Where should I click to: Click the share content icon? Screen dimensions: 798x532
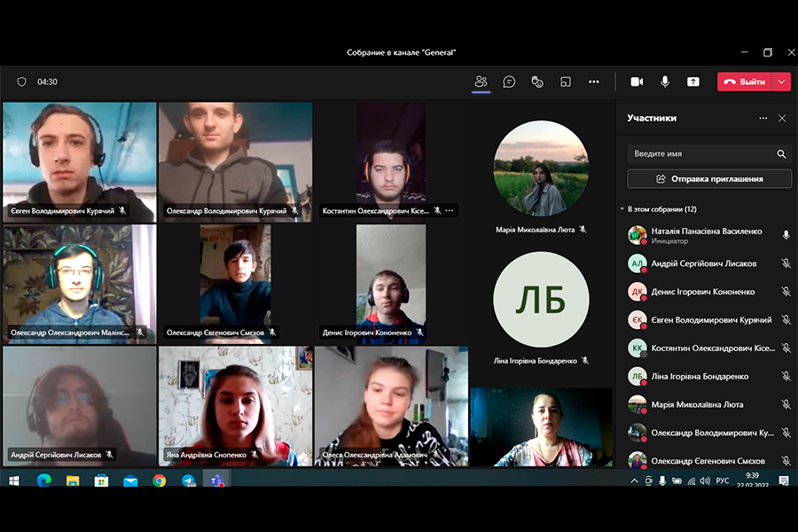point(692,82)
